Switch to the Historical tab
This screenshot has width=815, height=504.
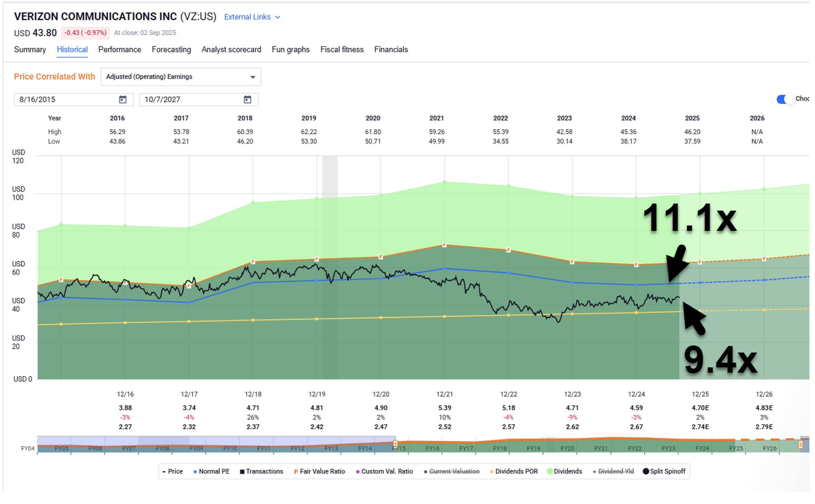(72, 50)
